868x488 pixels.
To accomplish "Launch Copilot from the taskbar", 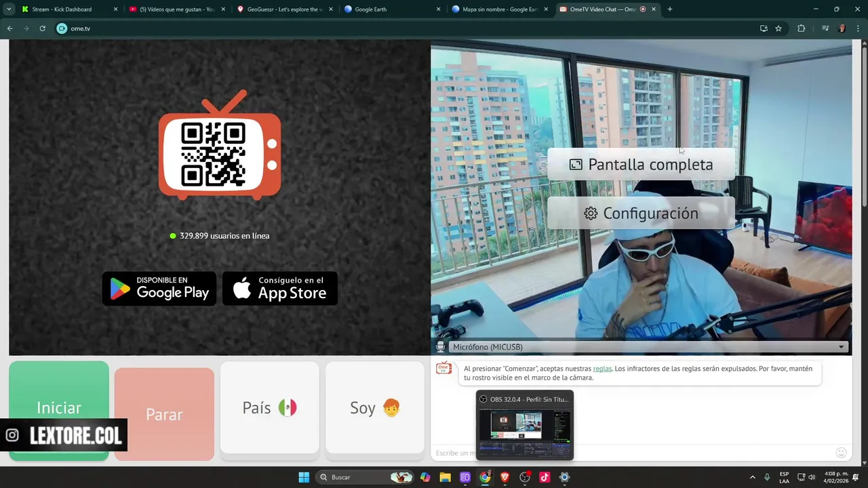I will tap(425, 477).
